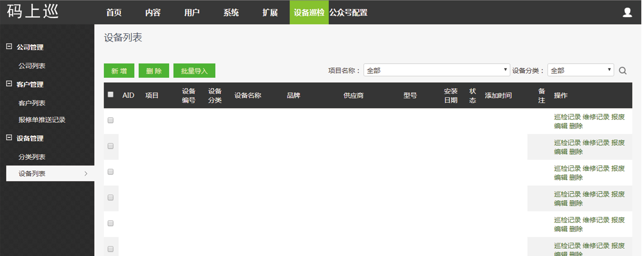Open the 公众号配置 menu
Image resolution: width=644 pixels, height=256 pixels.
click(348, 13)
